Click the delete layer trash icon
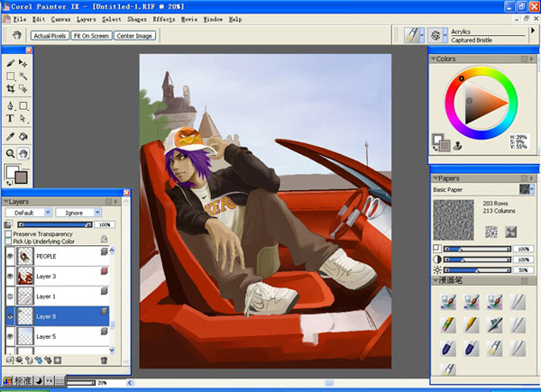This screenshot has height=392, width=541. [x=104, y=360]
